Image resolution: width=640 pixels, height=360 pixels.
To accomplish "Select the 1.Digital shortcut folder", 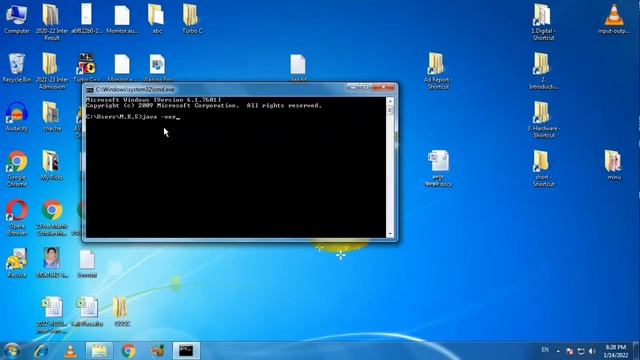I will tap(543, 21).
